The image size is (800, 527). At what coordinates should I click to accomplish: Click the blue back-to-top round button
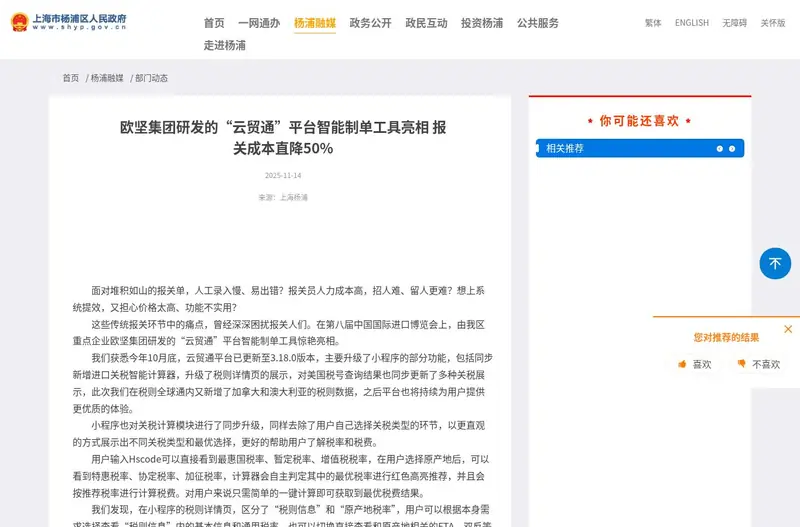pos(775,263)
